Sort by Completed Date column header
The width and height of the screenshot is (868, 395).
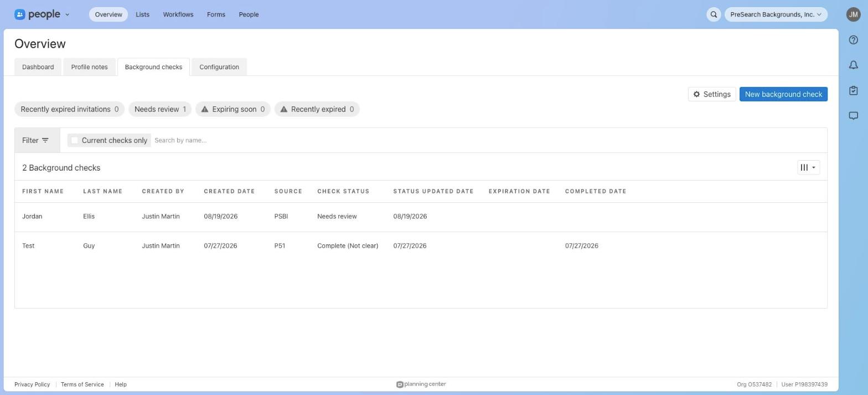[x=596, y=191]
